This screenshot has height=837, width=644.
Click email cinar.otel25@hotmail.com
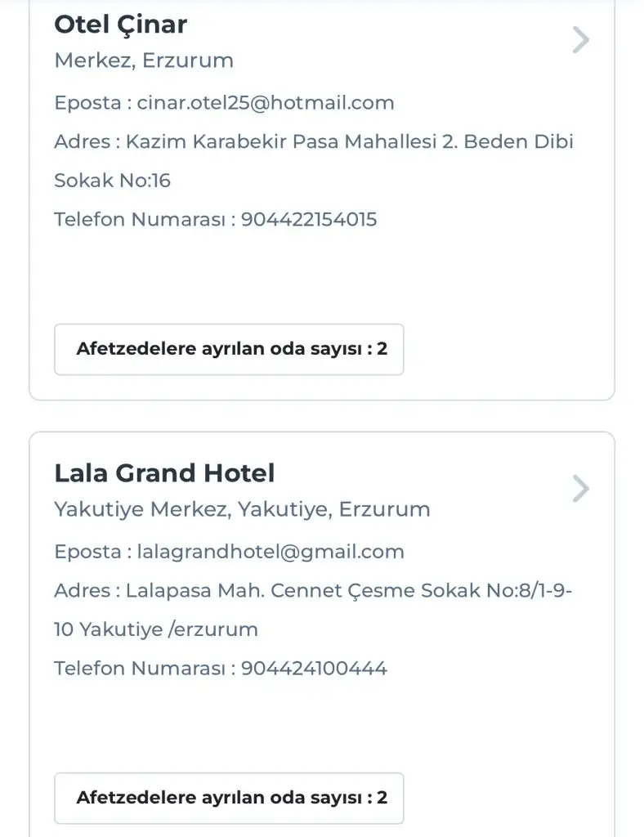click(265, 103)
